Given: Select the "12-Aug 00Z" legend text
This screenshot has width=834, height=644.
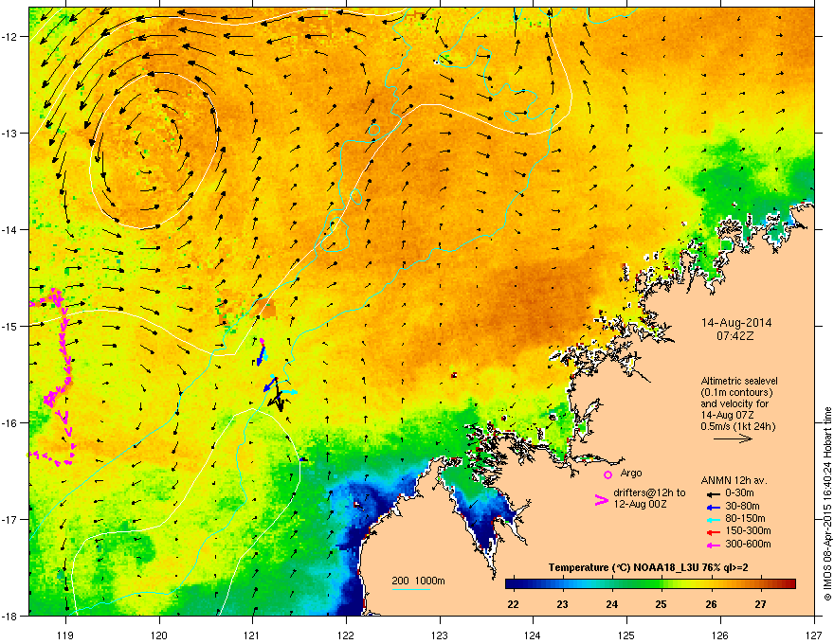Looking at the screenshot, I should click(640, 504).
